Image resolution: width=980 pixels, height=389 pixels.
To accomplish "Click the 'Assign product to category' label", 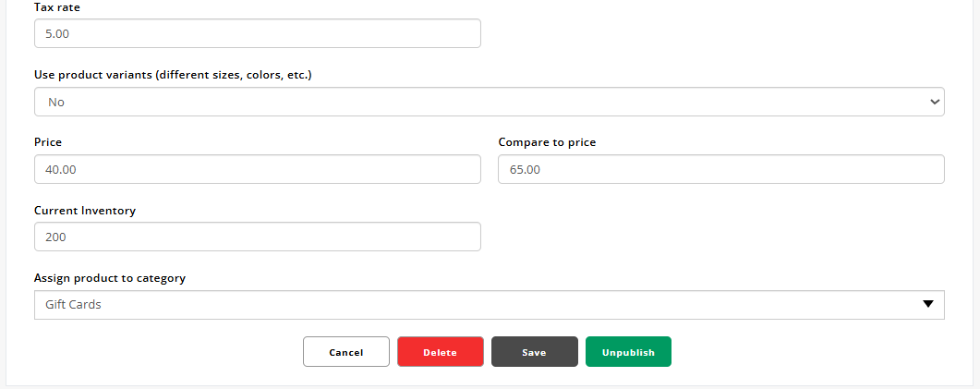I will coord(110,278).
